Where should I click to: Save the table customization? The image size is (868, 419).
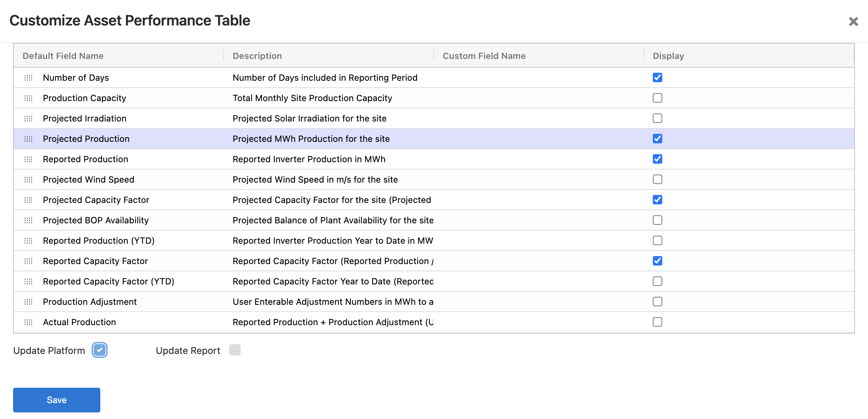point(57,400)
